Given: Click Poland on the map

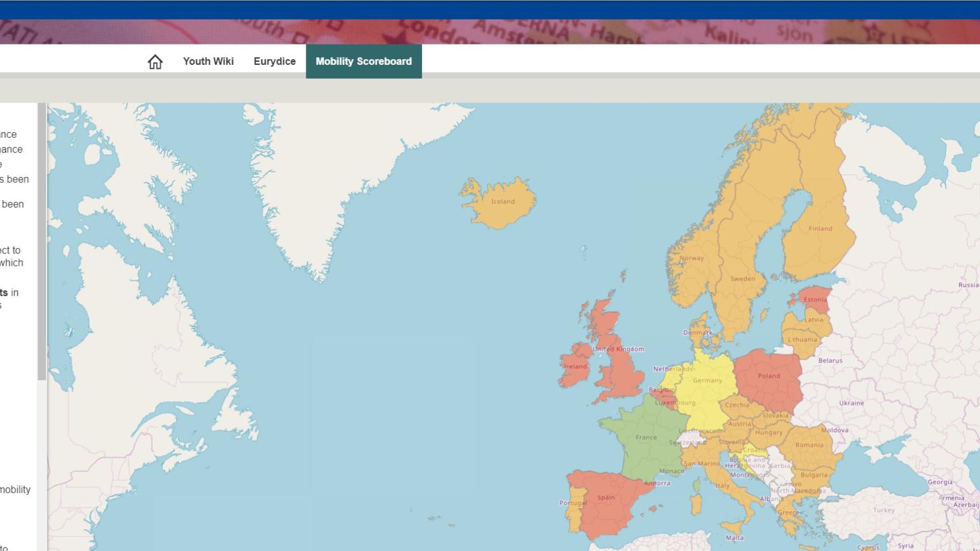Looking at the screenshot, I should tap(768, 378).
